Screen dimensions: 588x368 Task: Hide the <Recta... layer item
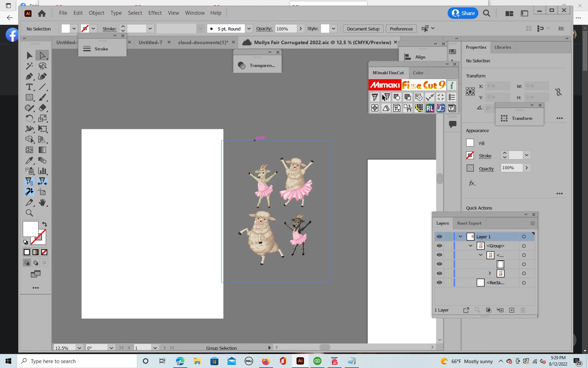pos(439,282)
